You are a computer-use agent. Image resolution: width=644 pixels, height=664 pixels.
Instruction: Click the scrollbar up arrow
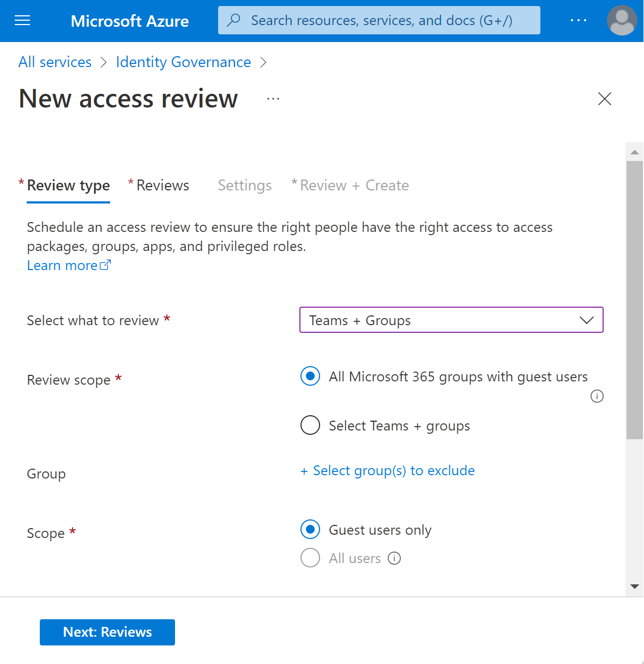tap(634, 152)
